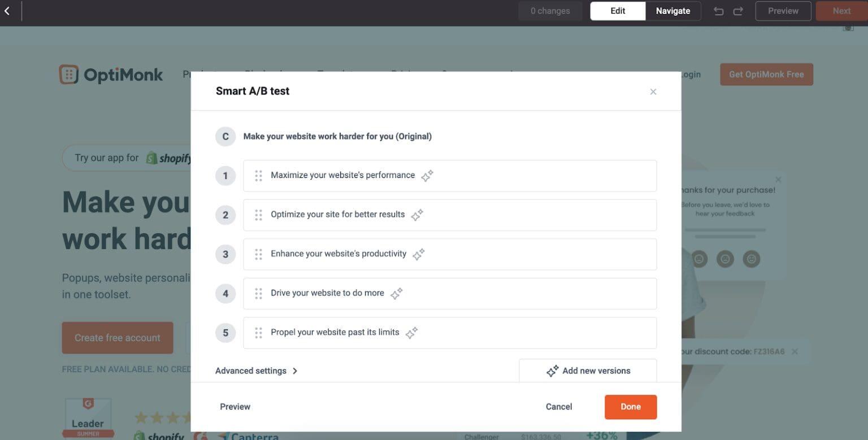Select the Edit tab in the top bar

click(x=618, y=11)
